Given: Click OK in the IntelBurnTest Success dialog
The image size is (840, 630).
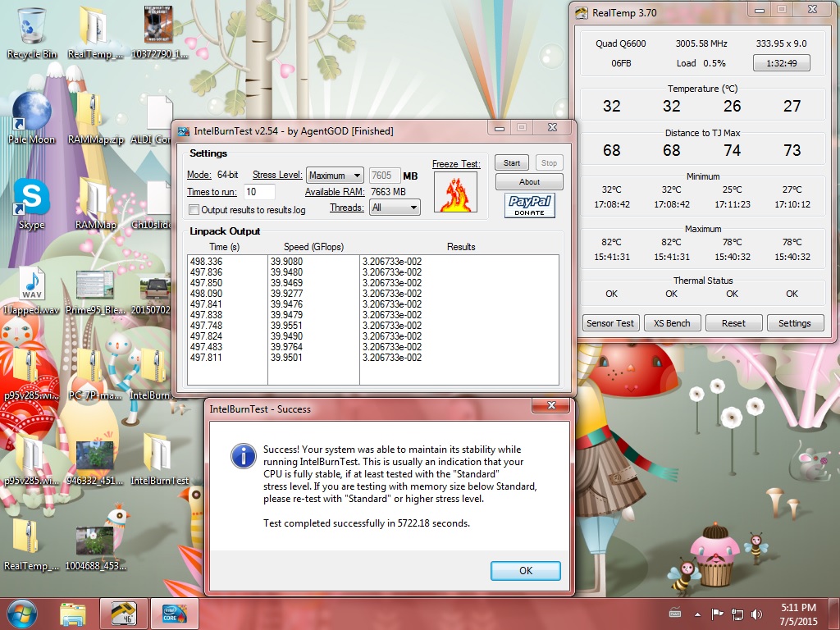Looking at the screenshot, I should coord(526,571).
